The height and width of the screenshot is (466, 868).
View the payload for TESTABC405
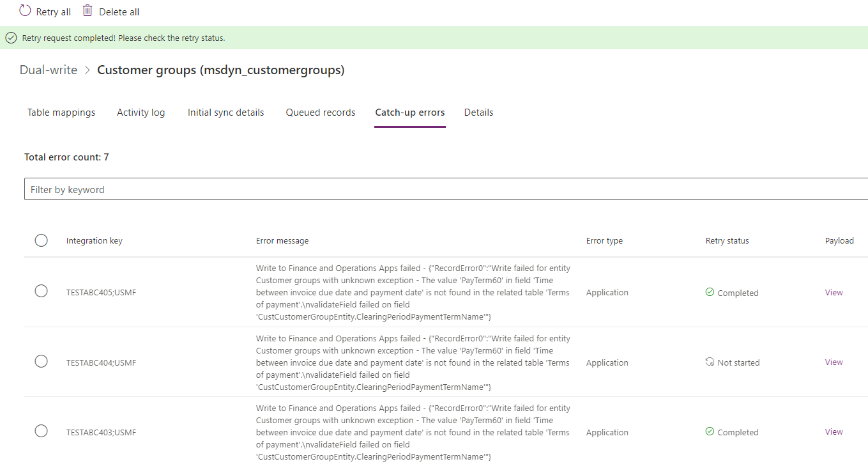tap(834, 292)
